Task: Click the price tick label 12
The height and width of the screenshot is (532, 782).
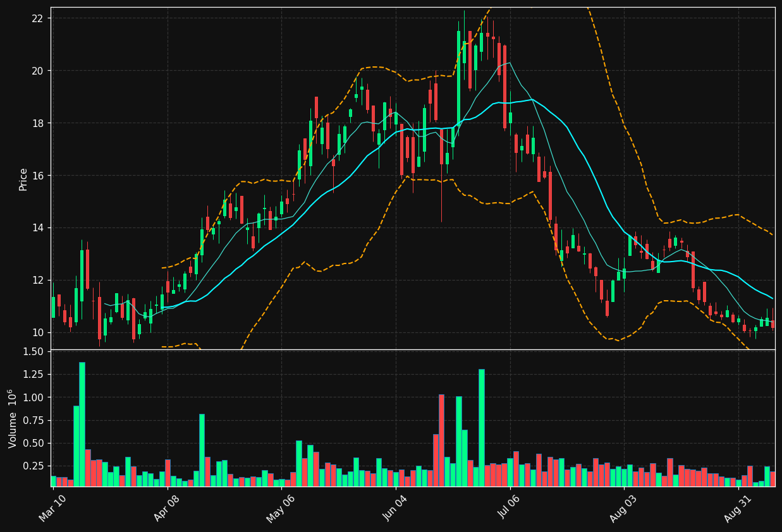Action: 37,281
